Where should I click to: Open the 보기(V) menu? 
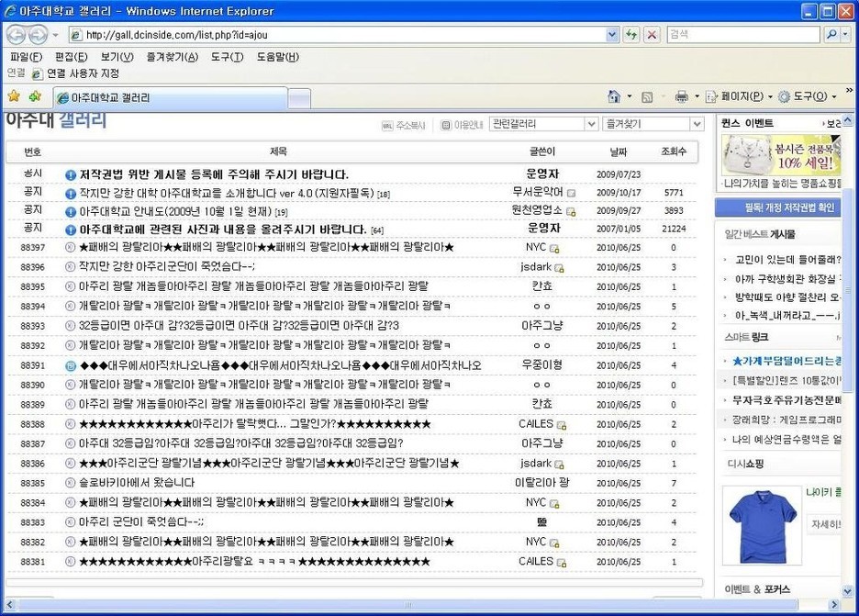pyautogui.click(x=117, y=57)
